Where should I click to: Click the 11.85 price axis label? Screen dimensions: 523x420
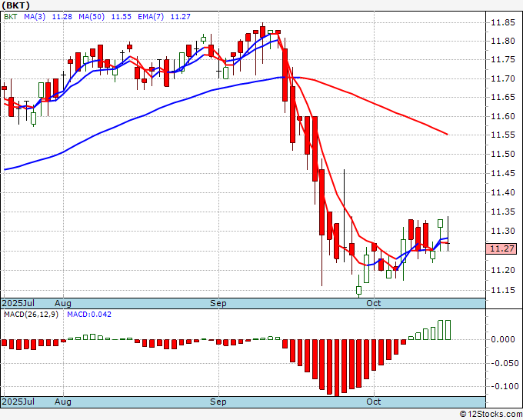[x=503, y=22]
